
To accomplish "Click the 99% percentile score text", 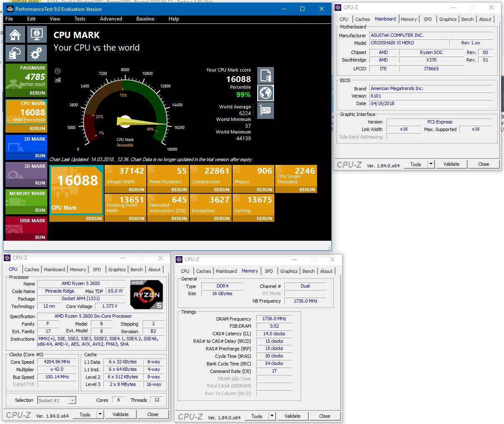I will coord(243,95).
